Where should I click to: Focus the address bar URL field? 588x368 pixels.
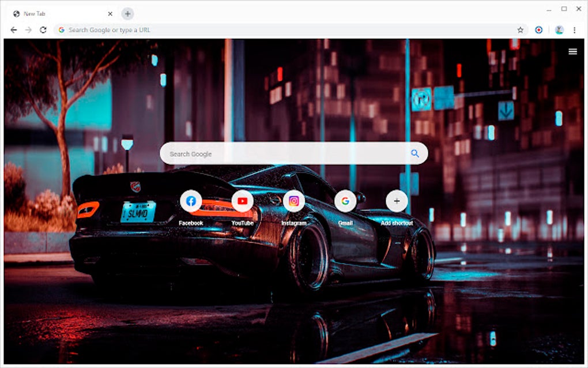(291, 30)
